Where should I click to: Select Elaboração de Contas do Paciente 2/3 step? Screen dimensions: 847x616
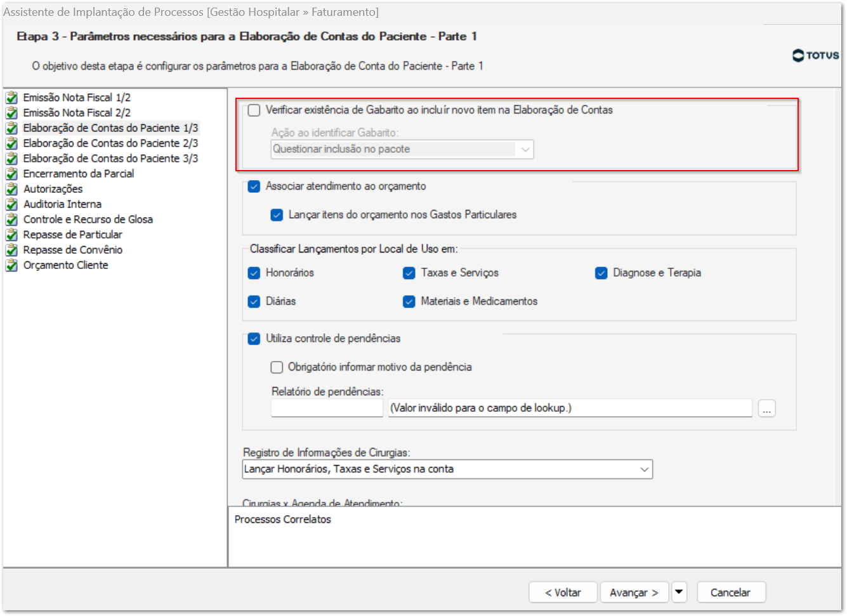pos(110,143)
